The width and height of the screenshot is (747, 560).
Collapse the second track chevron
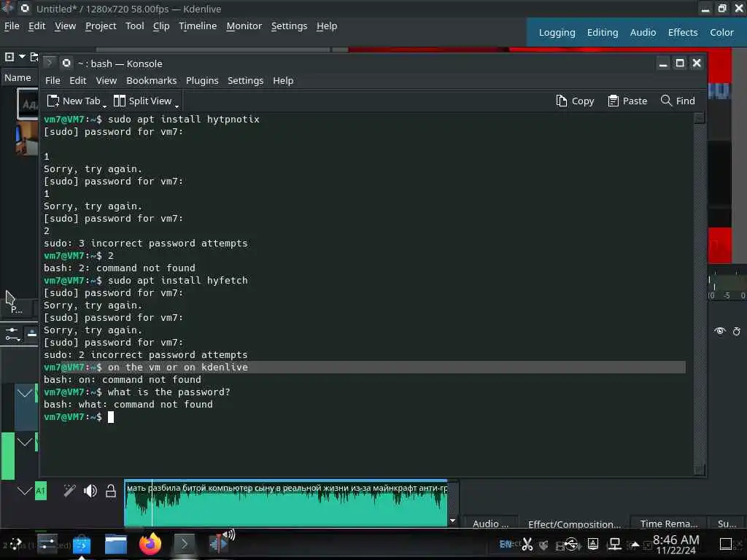tap(25, 442)
